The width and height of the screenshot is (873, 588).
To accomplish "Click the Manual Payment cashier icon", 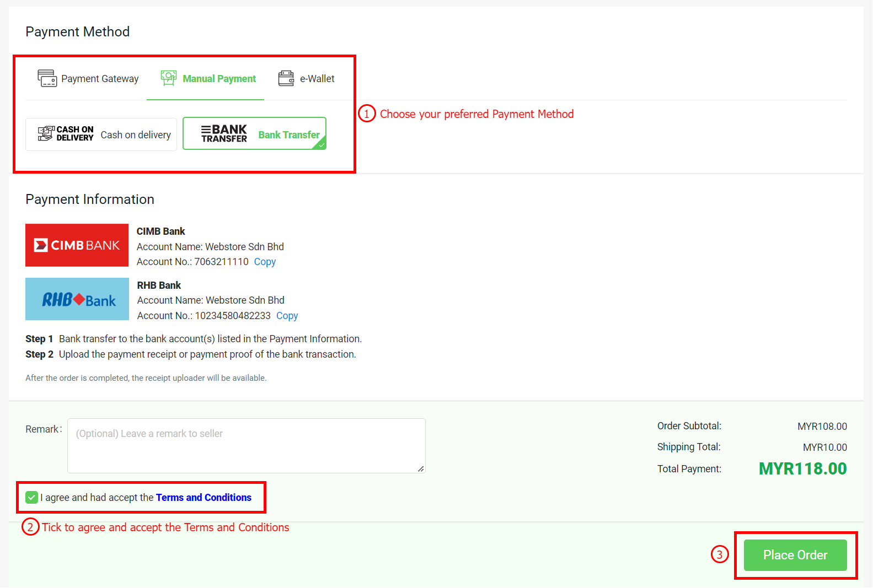I will click(x=168, y=77).
